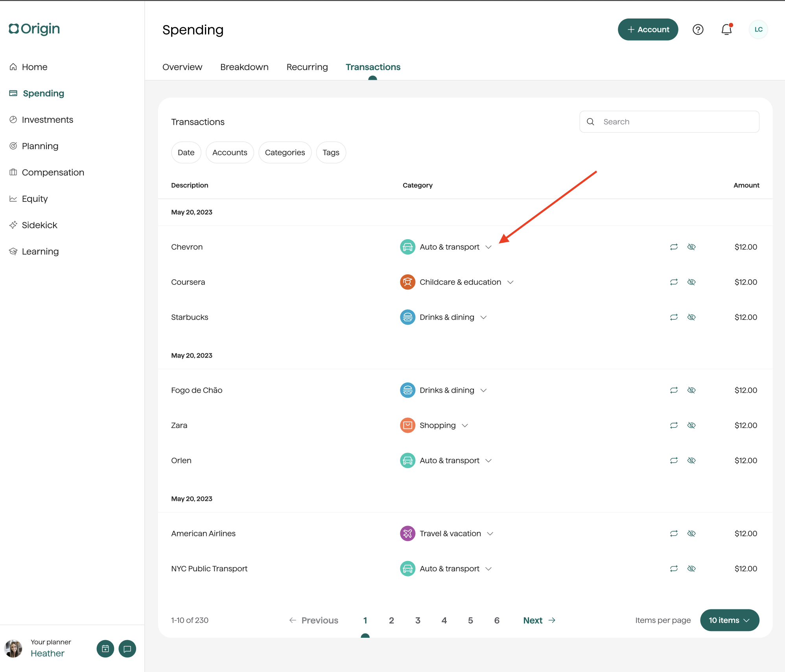This screenshot has width=785, height=672.
Task: Open the help question mark icon
Action: (x=698, y=30)
